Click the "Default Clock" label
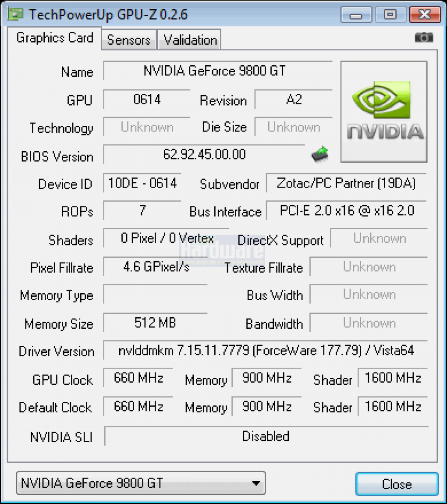447x504 pixels. click(55, 407)
